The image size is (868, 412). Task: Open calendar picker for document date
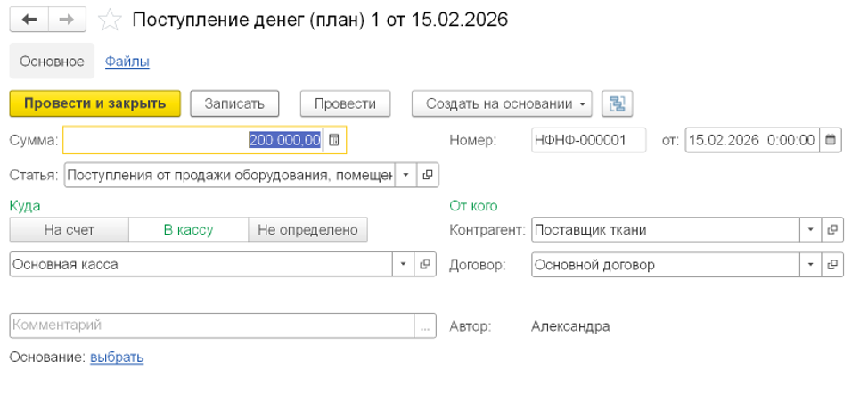tap(831, 140)
